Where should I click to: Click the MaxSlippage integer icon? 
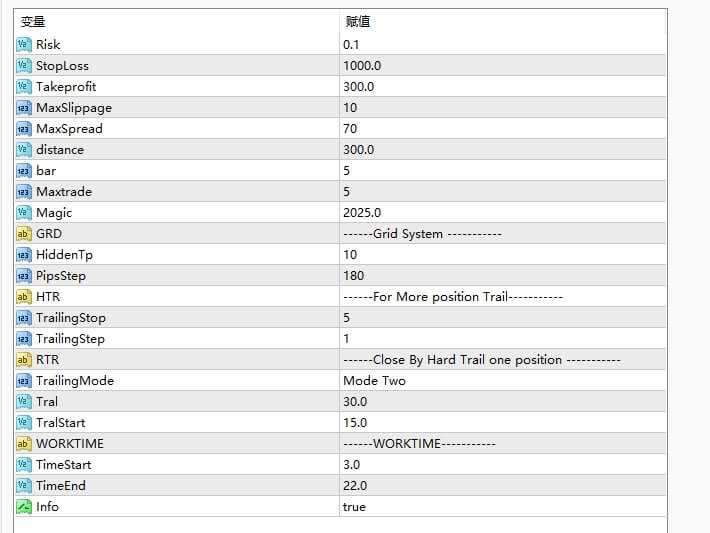(24, 108)
